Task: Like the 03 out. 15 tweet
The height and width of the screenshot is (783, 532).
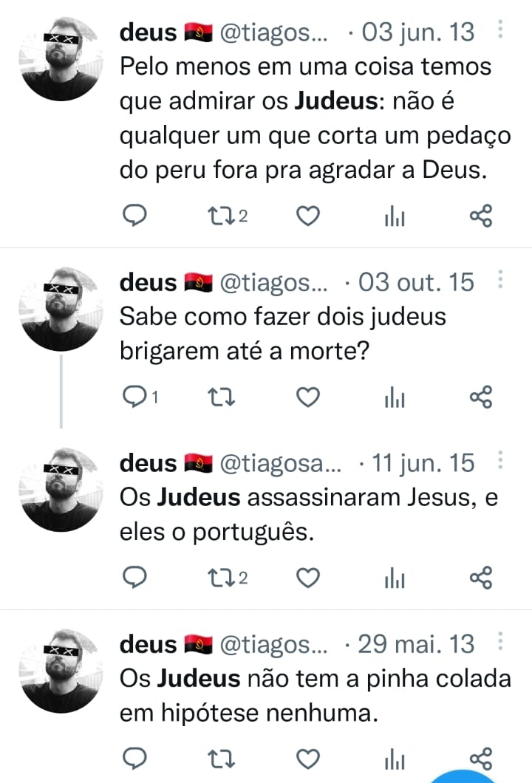Action: point(308,397)
